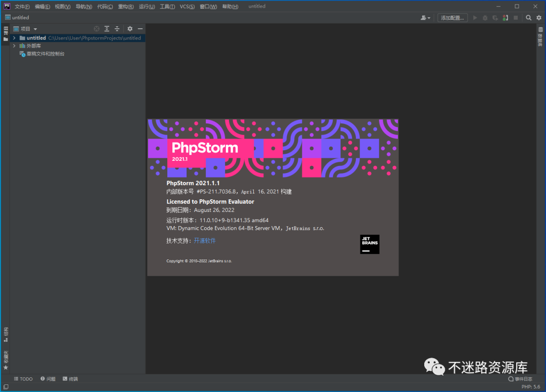This screenshot has height=392, width=546.
Task: Open the 终端 tool window
Action: (70, 379)
